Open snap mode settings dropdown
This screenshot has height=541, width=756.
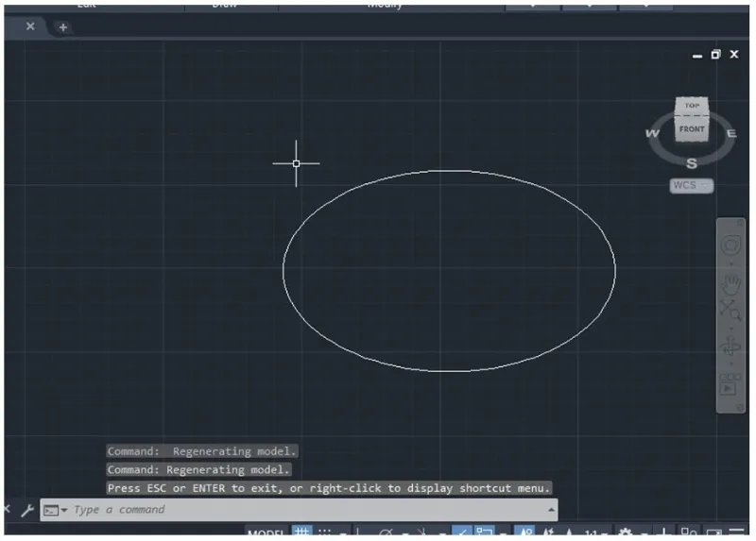coord(343,534)
